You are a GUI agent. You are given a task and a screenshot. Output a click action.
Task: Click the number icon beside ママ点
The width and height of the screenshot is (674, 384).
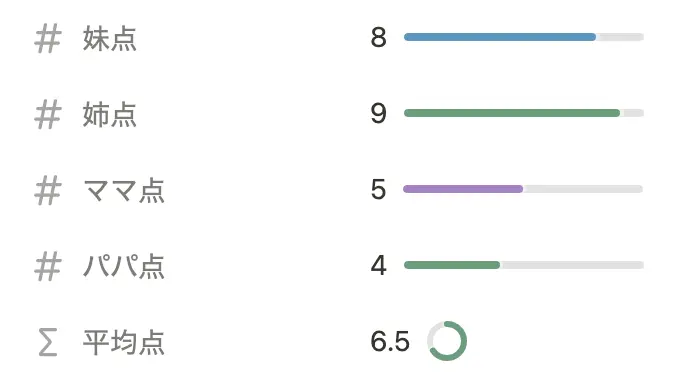tap(48, 191)
